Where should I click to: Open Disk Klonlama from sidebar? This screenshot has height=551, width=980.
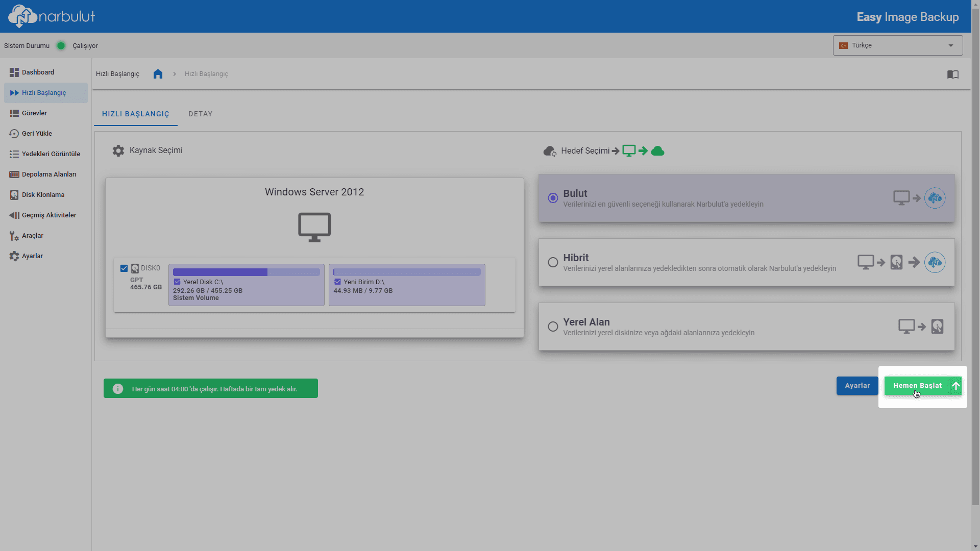43,195
